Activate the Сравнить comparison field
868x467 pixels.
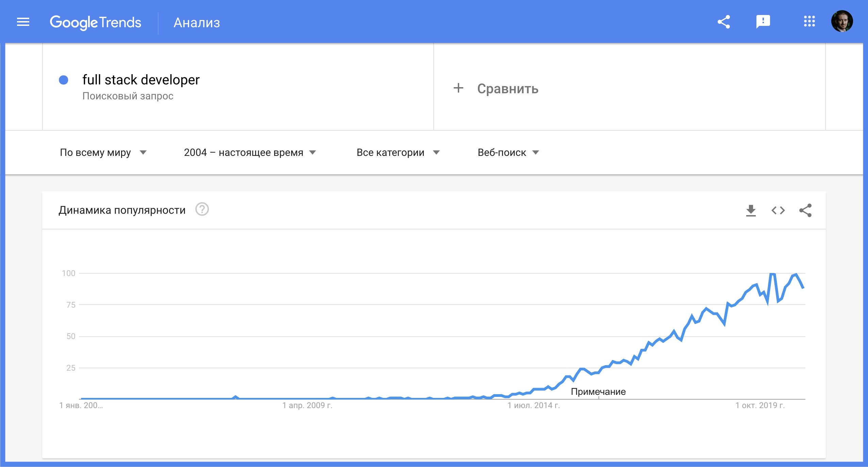(x=507, y=89)
